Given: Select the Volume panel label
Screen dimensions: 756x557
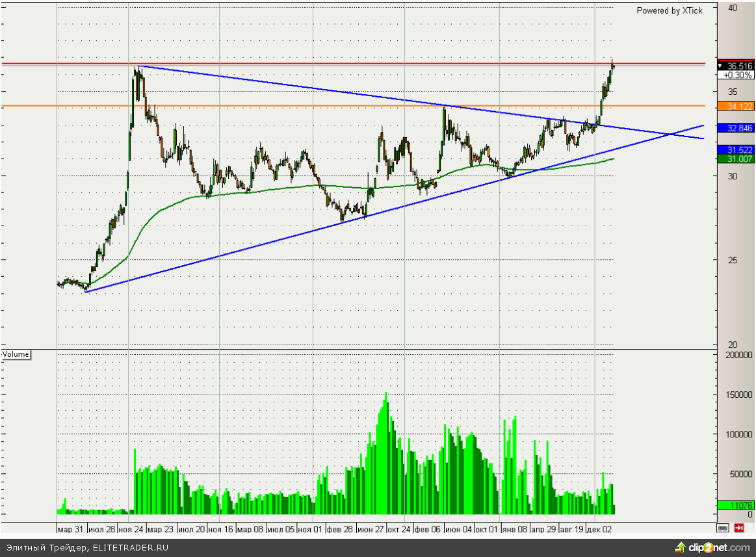Looking at the screenshot, I should click(16, 354).
